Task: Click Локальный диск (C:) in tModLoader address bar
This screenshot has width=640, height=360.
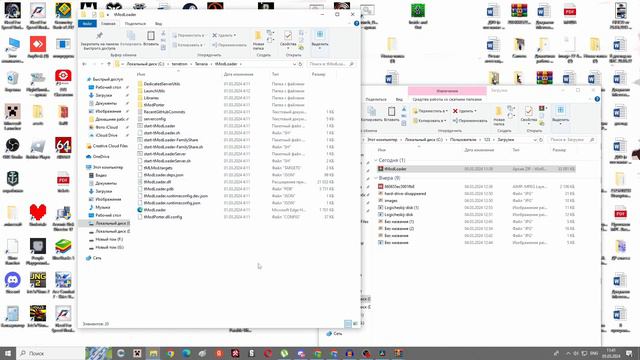Action: pos(145,64)
